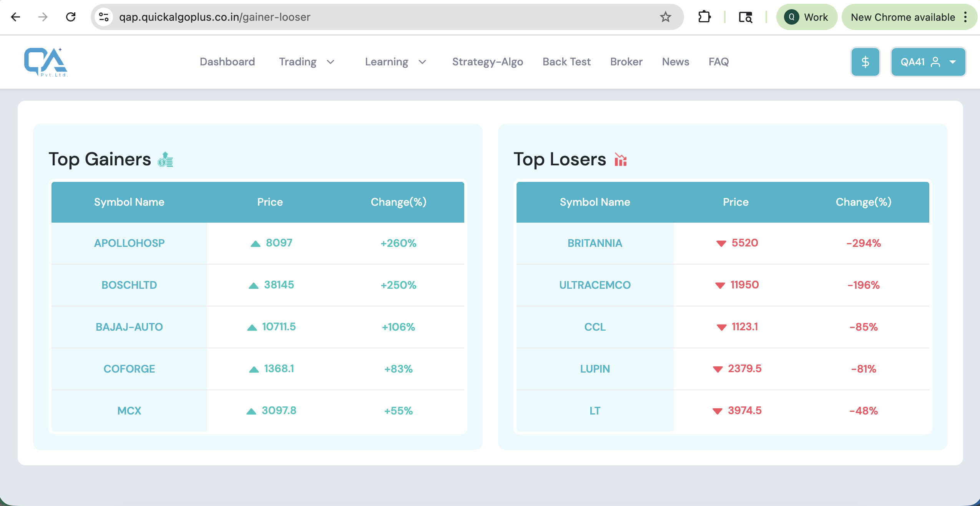Click the Top Losers chart icon
This screenshot has height=506, width=980.
[620, 159]
